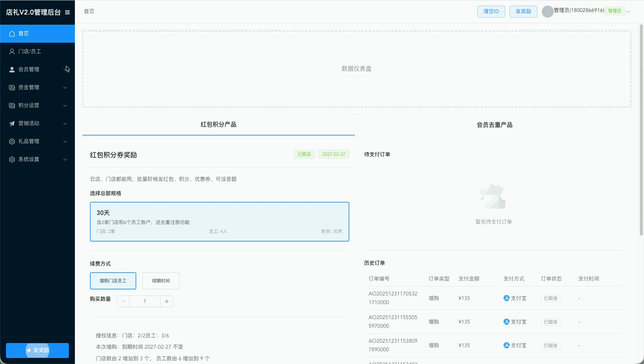Click the admin avatar circle
The width and height of the screenshot is (644, 364).
(x=547, y=12)
